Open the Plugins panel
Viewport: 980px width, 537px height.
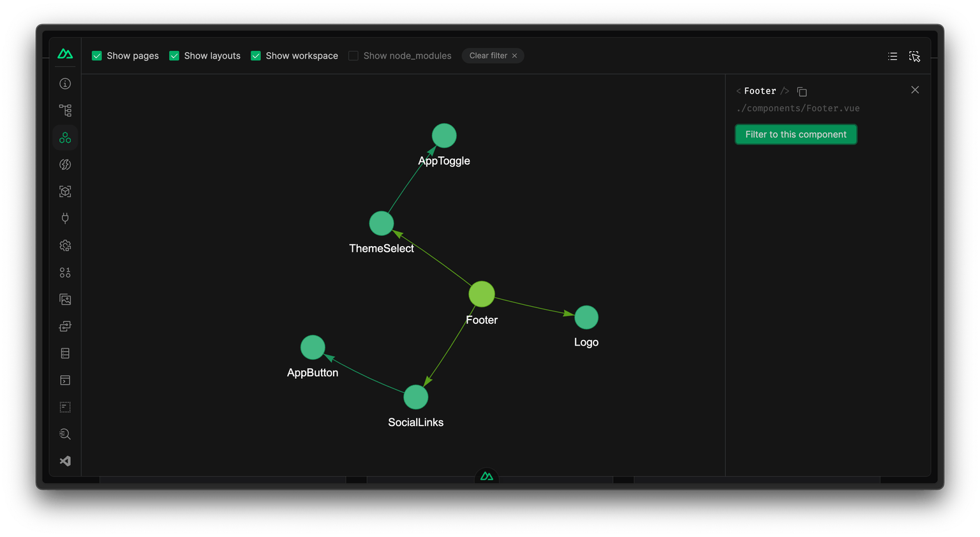64,217
